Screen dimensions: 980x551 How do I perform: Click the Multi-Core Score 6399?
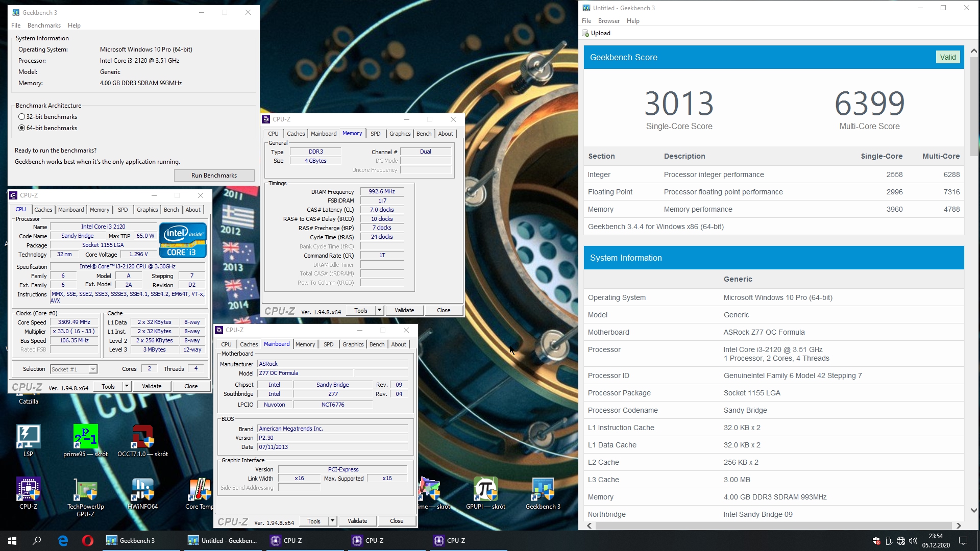coord(870,104)
